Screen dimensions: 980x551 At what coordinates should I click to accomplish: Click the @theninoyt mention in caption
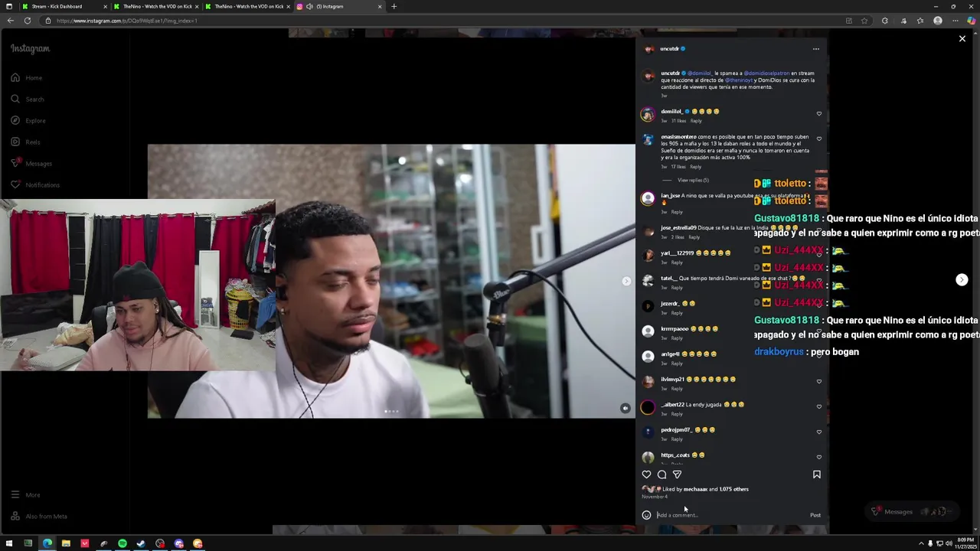click(739, 80)
